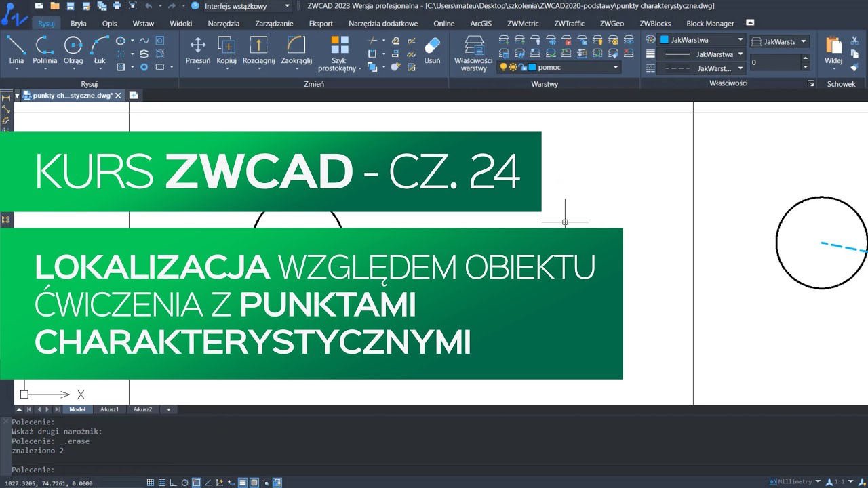Click the spline curve tool icon
The width and height of the screenshot is (868, 488).
tap(144, 41)
